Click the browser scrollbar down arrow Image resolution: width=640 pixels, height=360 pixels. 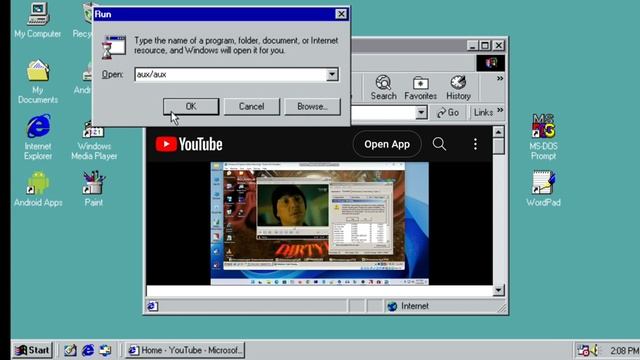click(x=498, y=290)
